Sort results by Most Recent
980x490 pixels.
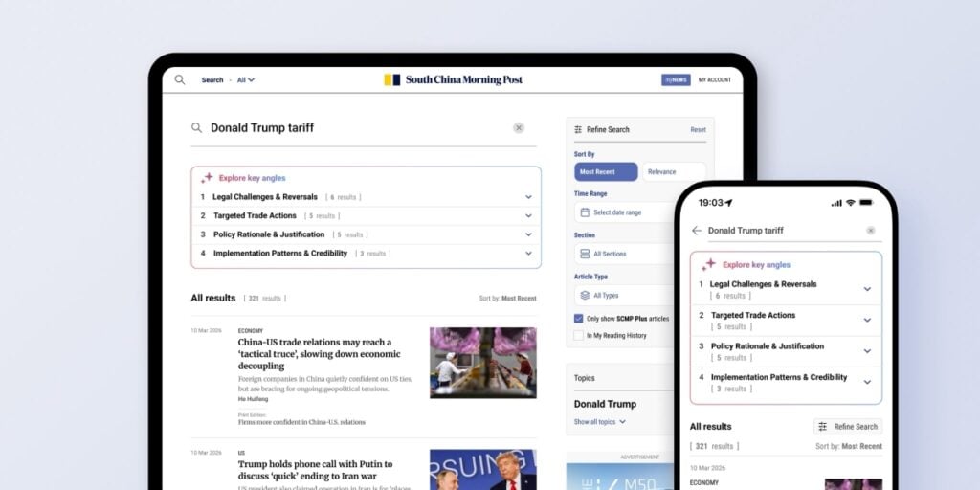(x=606, y=172)
